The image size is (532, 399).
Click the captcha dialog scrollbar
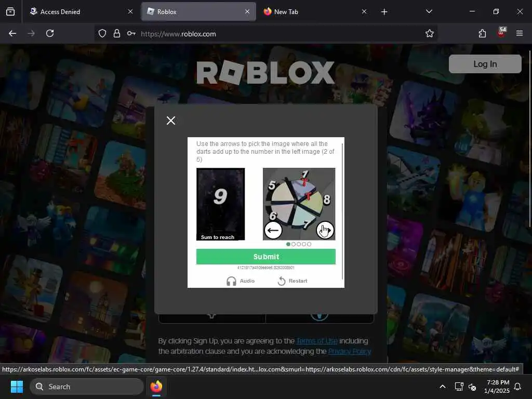pos(342,211)
